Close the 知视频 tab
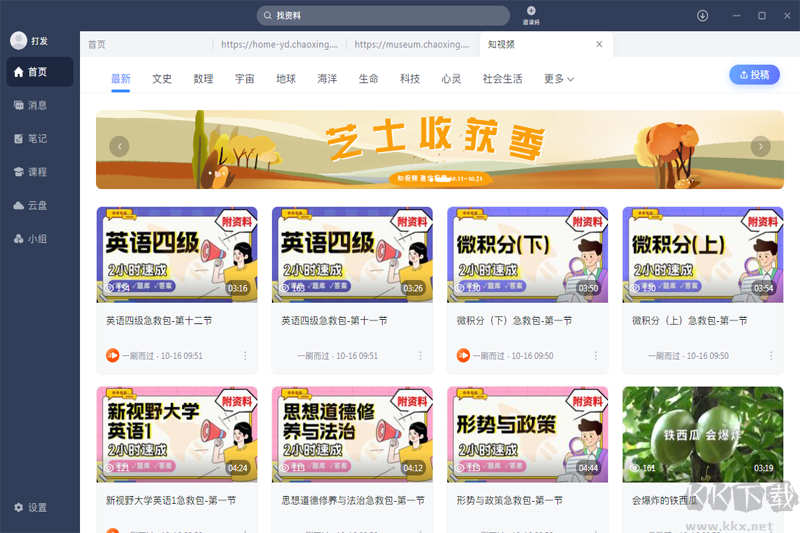 click(599, 44)
